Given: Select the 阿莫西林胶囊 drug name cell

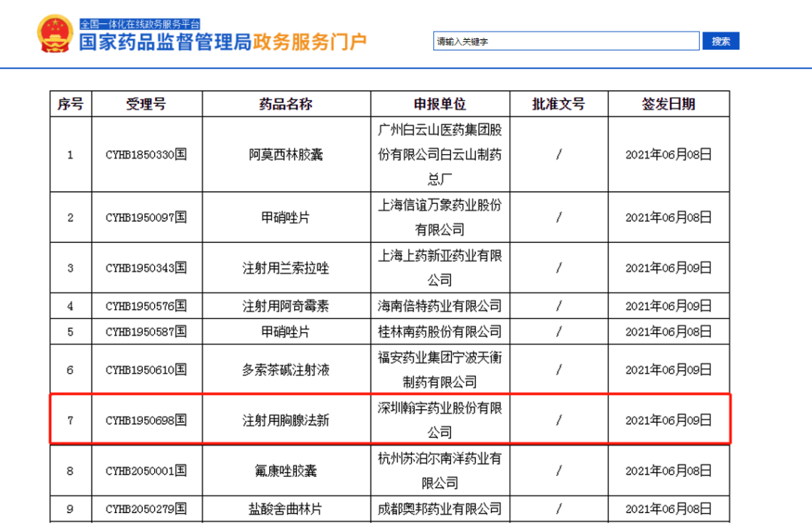Looking at the screenshot, I should (x=286, y=155).
